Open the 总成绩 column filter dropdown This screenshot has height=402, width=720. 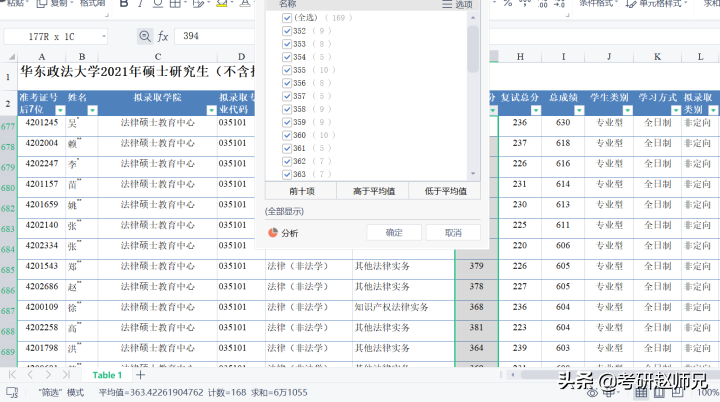pos(579,110)
